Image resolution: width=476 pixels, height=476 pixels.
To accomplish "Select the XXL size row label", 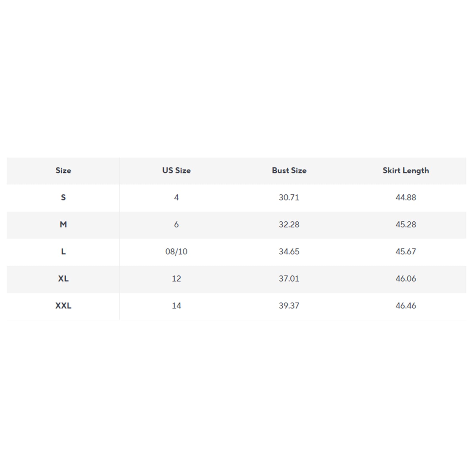I will coord(63,306).
